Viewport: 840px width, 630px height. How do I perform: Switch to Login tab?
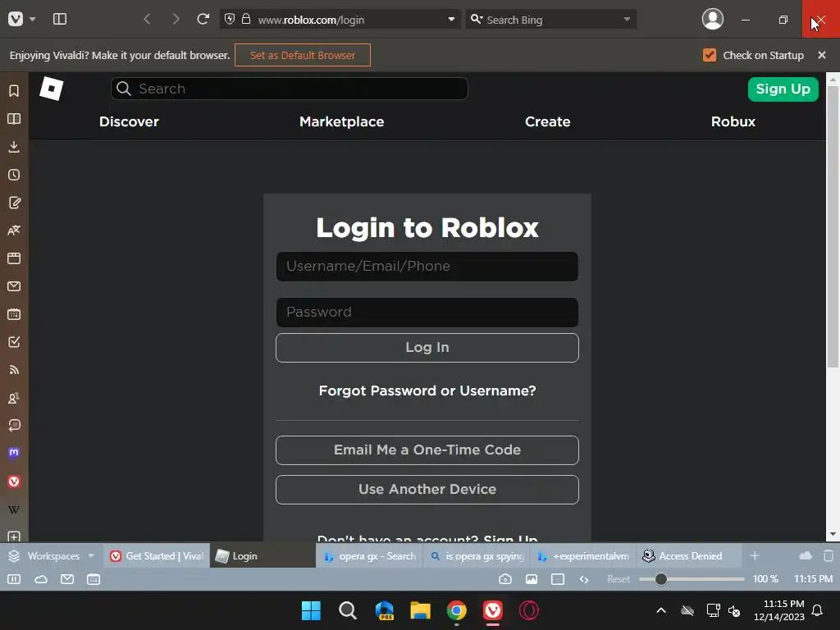[262, 556]
